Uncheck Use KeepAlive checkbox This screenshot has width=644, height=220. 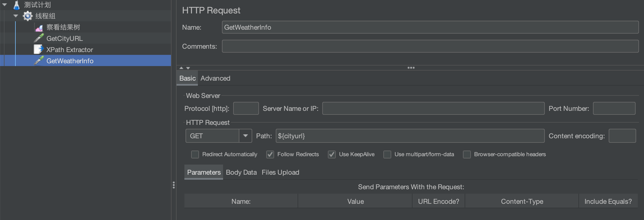tap(332, 155)
